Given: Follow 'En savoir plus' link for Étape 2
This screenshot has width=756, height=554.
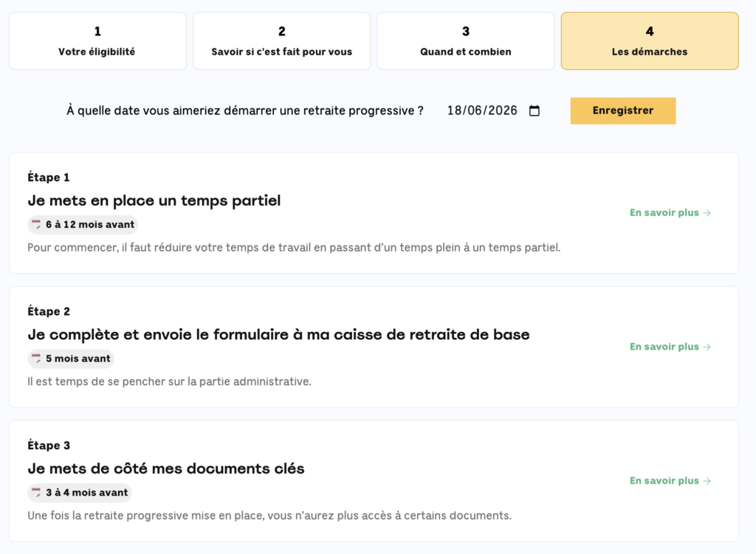Looking at the screenshot, I should [x=664, y=347].
